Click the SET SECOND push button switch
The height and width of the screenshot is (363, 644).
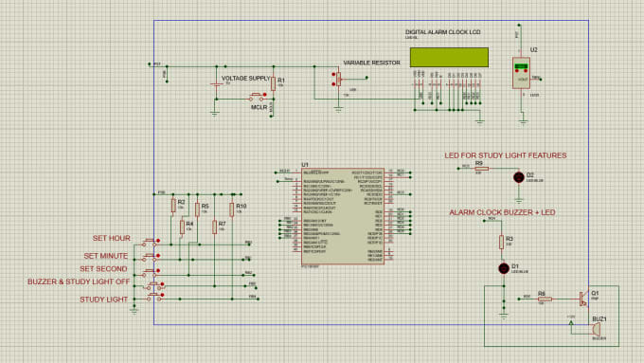coord(151,273)
